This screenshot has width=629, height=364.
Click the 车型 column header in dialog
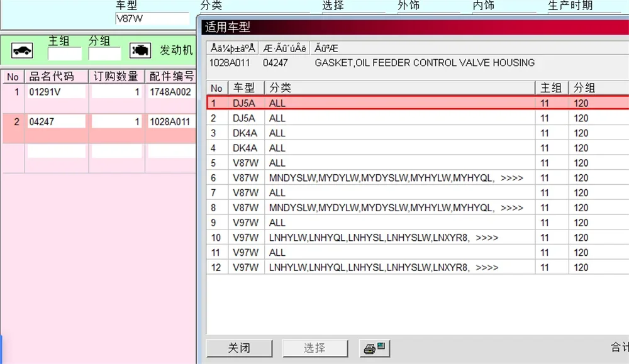247,88
